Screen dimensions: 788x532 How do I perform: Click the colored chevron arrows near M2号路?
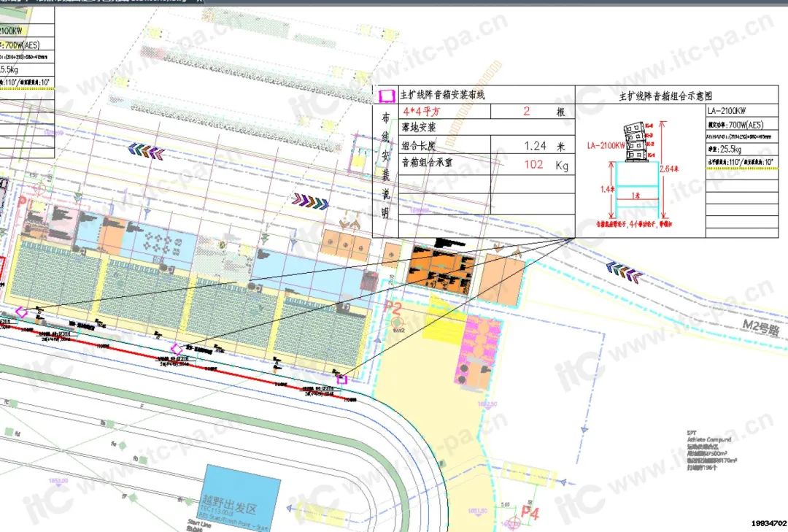click(x=623, y=272)
